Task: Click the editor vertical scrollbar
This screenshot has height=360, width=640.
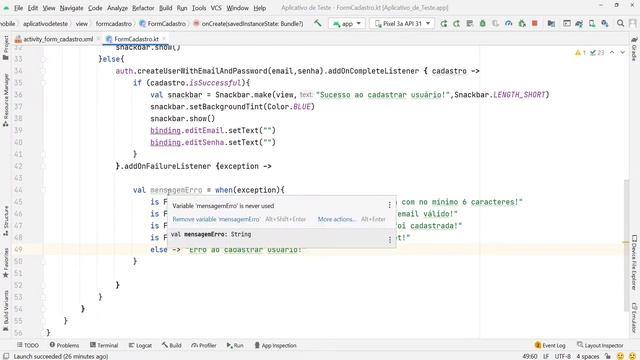Action: click(x=627, y=245)
